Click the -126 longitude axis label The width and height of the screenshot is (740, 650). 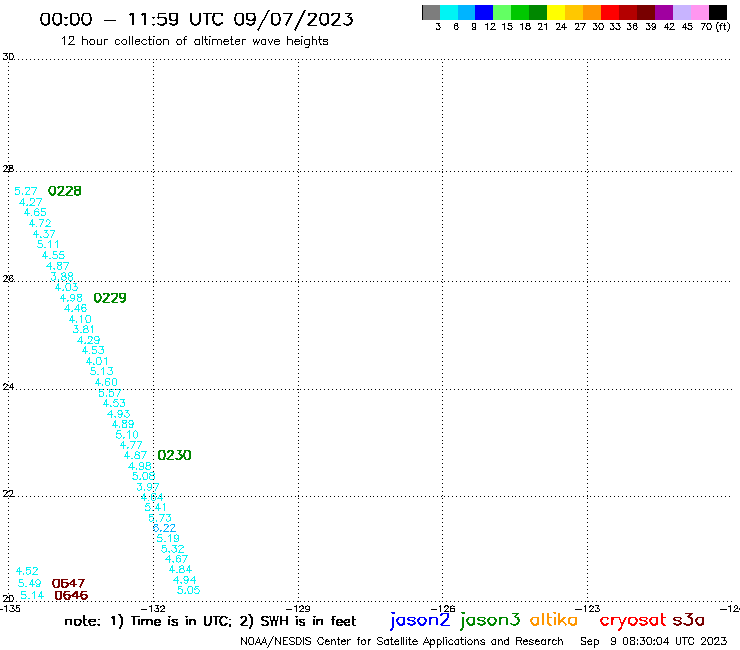coord(443,609)
